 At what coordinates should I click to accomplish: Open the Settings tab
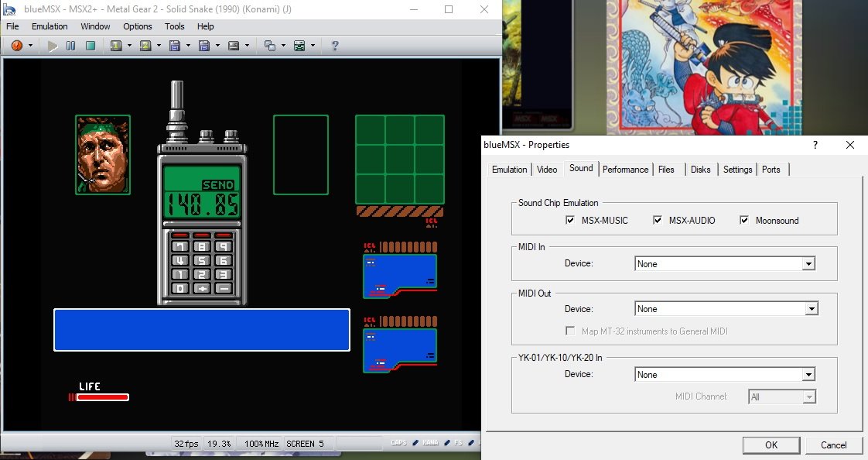737,170
